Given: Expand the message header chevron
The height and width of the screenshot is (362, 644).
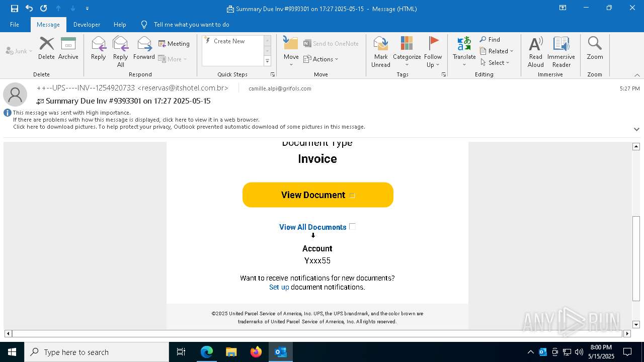Looking at the screenshot, I should point(636,129).
